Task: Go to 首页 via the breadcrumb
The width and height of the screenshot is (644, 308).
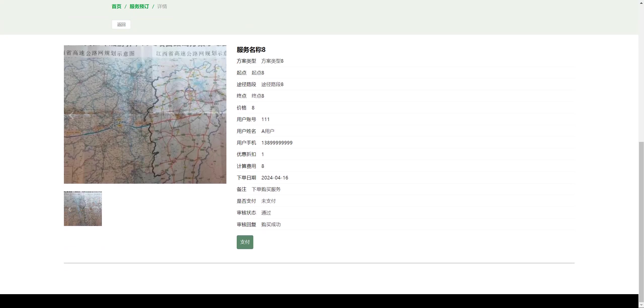Action: [116, 7]
